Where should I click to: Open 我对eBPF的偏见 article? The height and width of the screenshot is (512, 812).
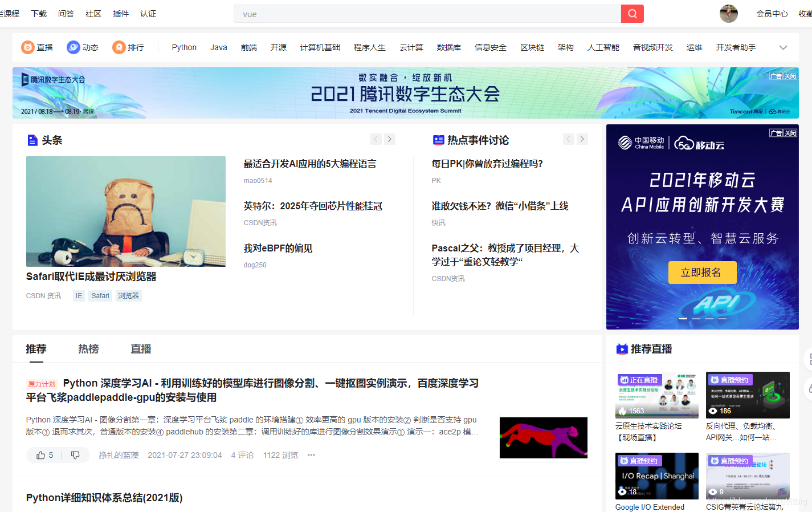tap(278, 249)
